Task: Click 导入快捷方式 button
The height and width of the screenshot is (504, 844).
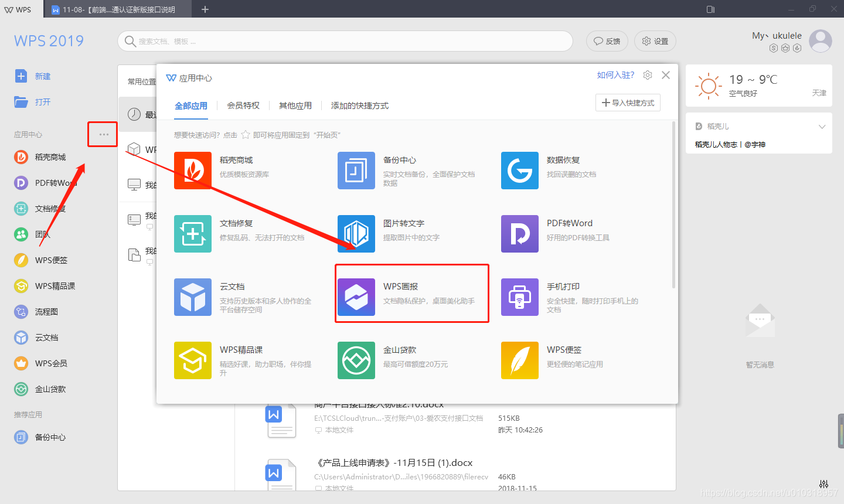Action: [x=628, y=103]
